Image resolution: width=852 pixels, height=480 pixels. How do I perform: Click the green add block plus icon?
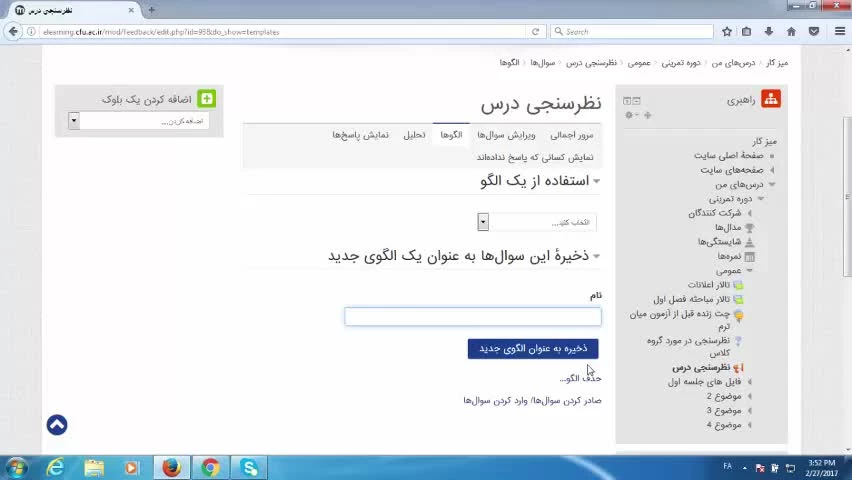pyautogui.click(x=206, y=99)
